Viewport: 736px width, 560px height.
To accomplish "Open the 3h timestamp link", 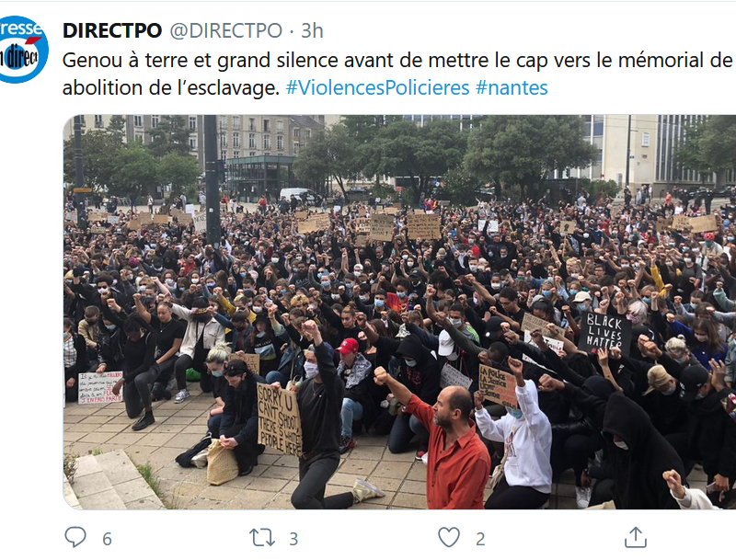I will coord(312,31).
